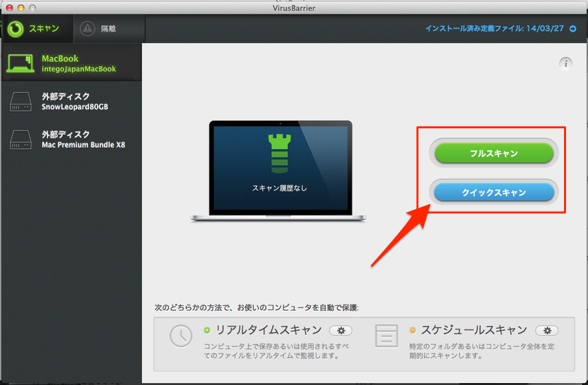The height and width of the screenshot is (385, 588).
Task: Click the 隔離 warning triangle icon
Action: (x=87, y=29)
